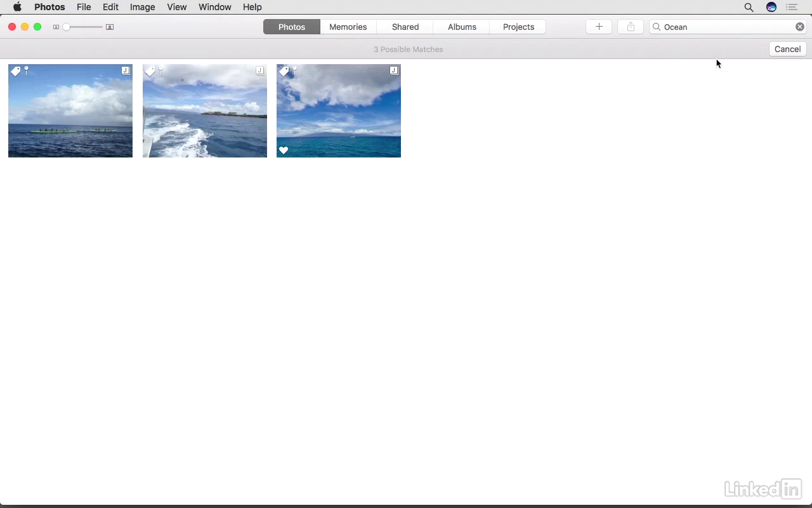Open the Apple menu

17,7
